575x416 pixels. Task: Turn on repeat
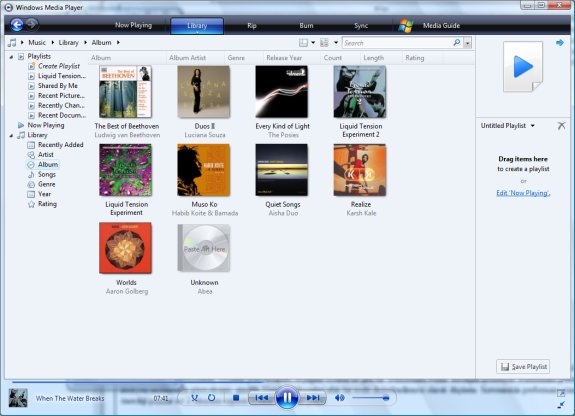[x=212, y=398]
